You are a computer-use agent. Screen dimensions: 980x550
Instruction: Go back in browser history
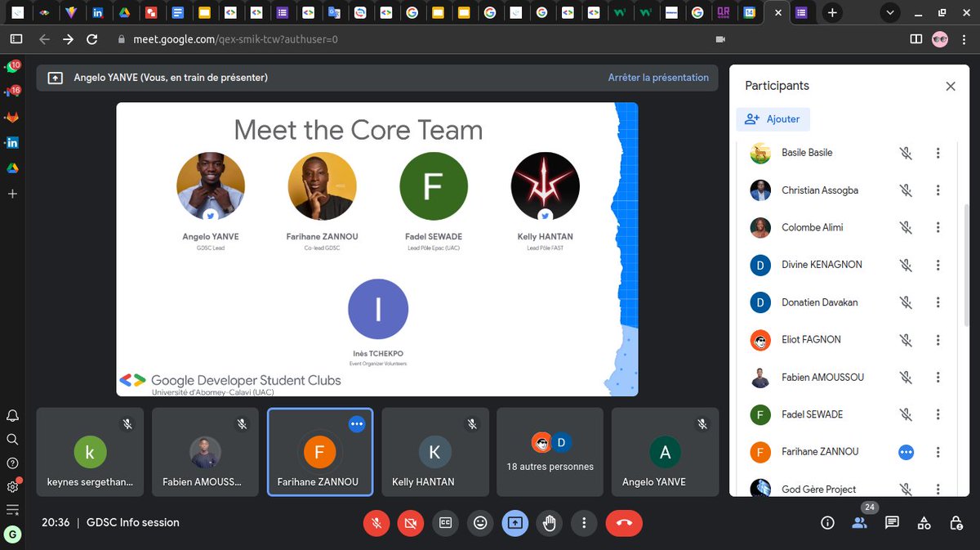click(x=44, y=39)
